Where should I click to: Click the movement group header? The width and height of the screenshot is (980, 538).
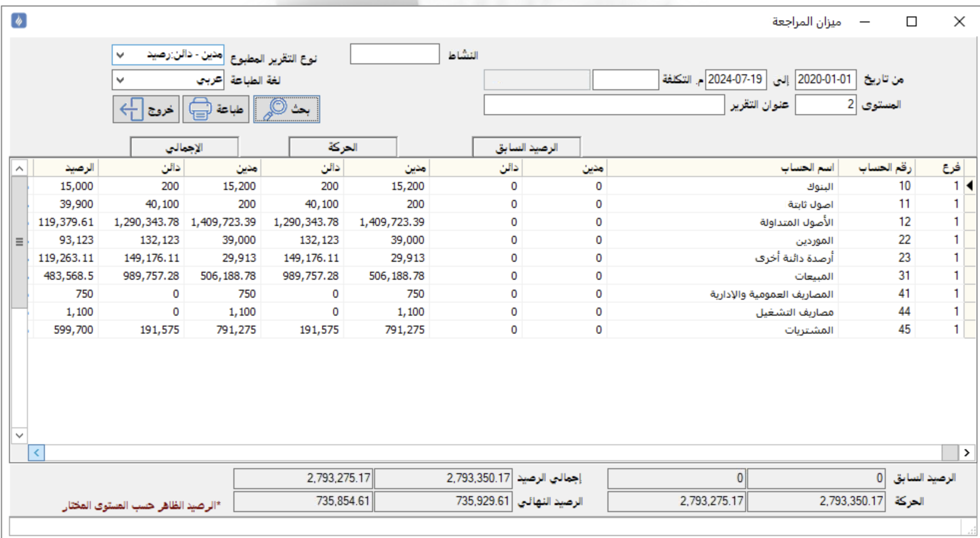[343, 148]
